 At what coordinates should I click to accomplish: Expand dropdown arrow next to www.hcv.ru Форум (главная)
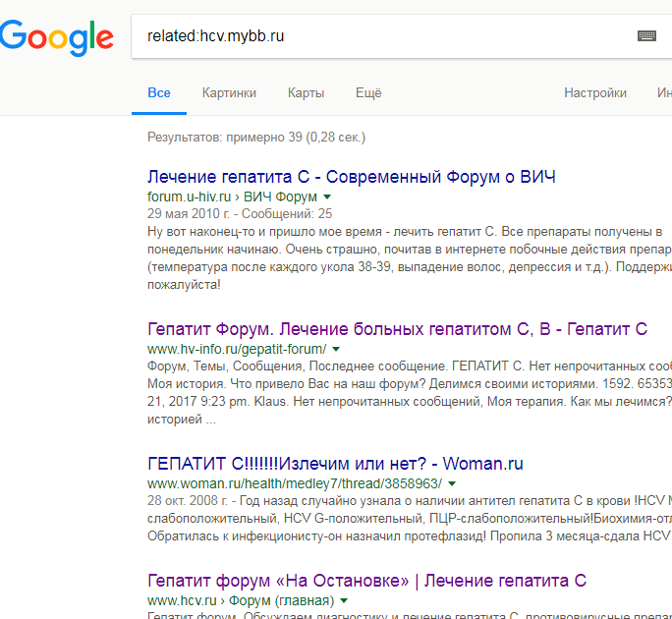[344, 600]
